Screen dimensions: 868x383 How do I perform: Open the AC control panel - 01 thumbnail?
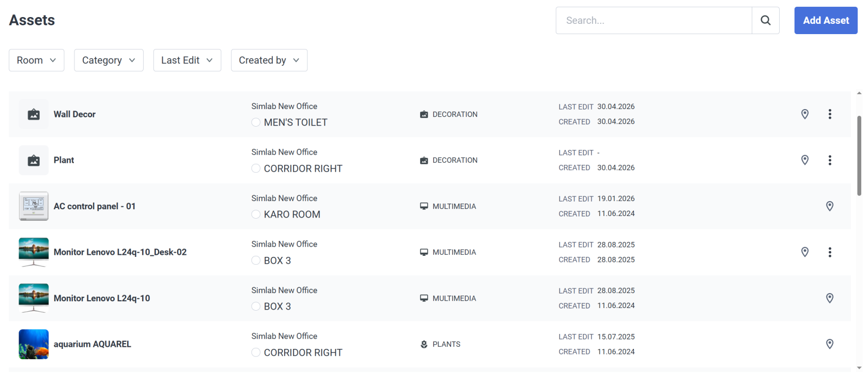pos(34,206)
